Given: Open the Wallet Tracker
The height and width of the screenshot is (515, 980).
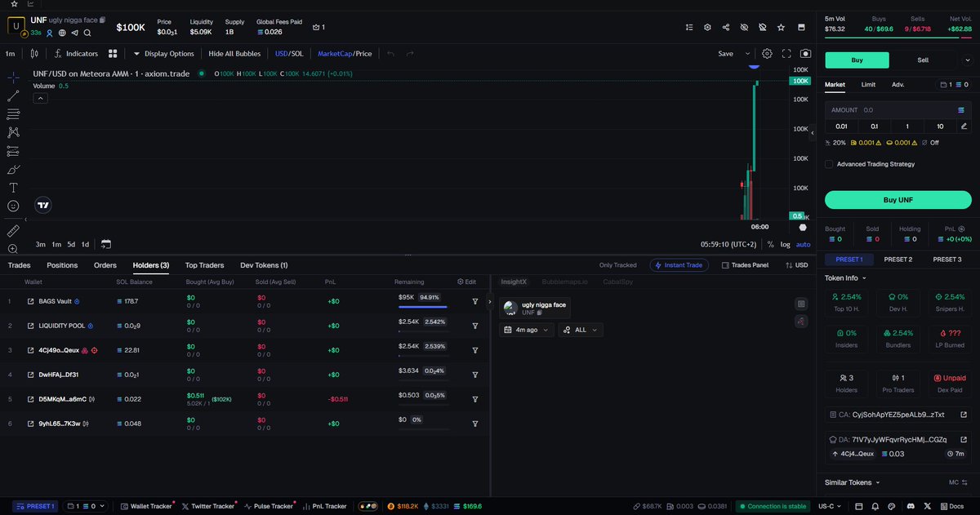Looking at the screenshot, I should [x=145, y=506].
